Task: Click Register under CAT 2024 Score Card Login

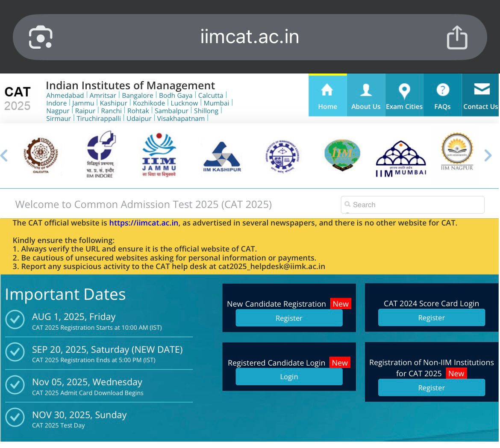Action: (432, 318)
